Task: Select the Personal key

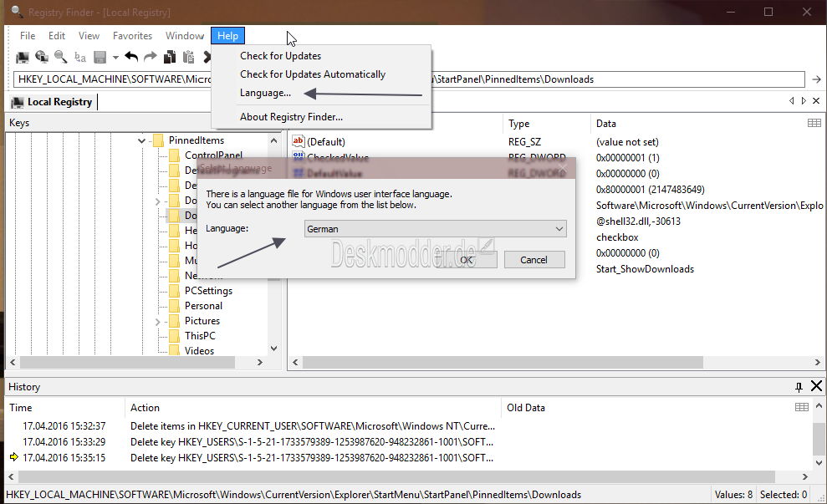Action: coord(203,306)
